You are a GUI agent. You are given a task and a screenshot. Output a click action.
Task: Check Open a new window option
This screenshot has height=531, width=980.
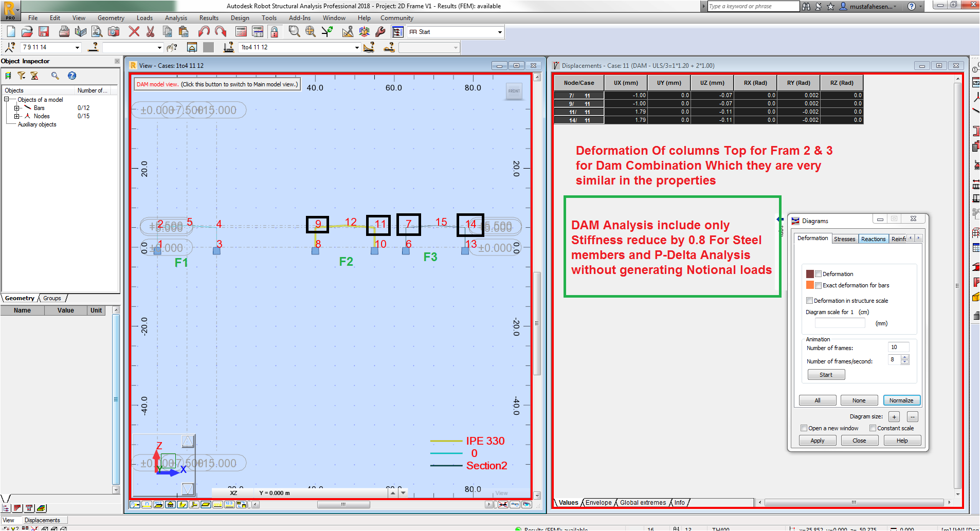804,428
